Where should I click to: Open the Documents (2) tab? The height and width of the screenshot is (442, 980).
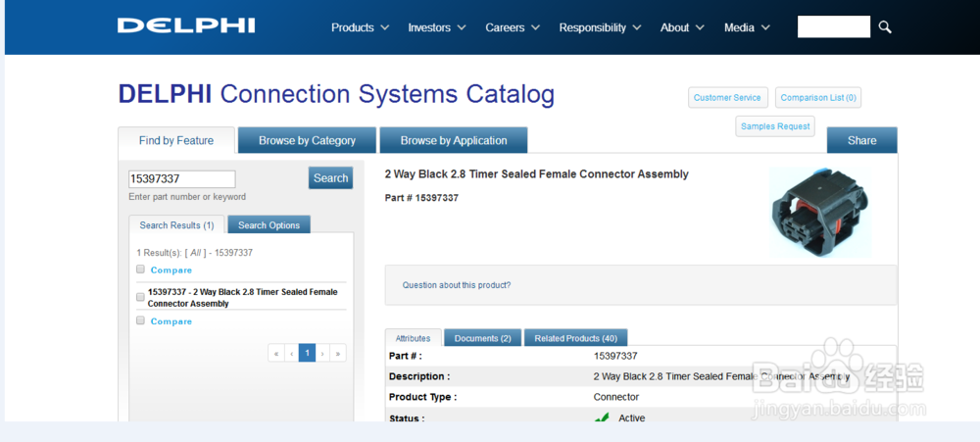pyautogui.click(x=482, y=338)
